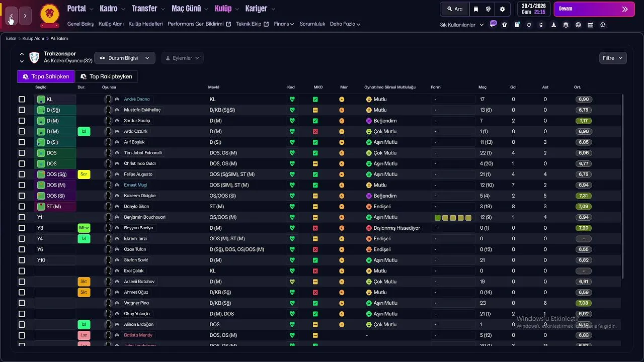Open the Eylemler actions dropdown

click(183, 58)
